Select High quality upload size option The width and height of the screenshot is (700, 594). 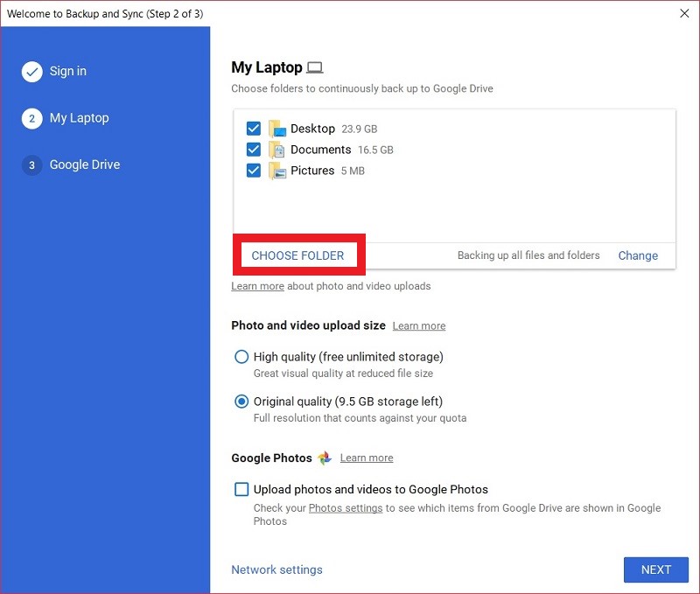point(241,357)
